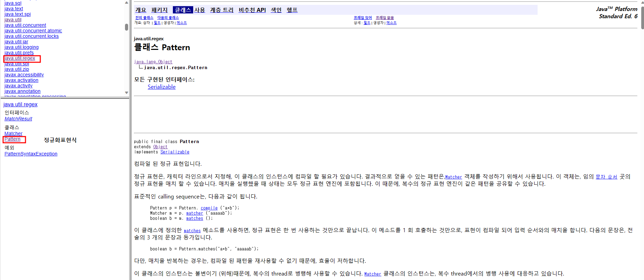644x280 pixels.
Task: Open java.lang.Object in the class hierarchy
Action: (x=153, y=62)
